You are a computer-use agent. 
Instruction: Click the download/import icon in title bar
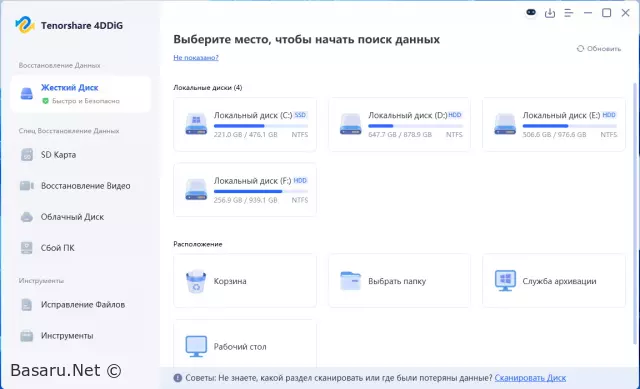pos(550,13)
